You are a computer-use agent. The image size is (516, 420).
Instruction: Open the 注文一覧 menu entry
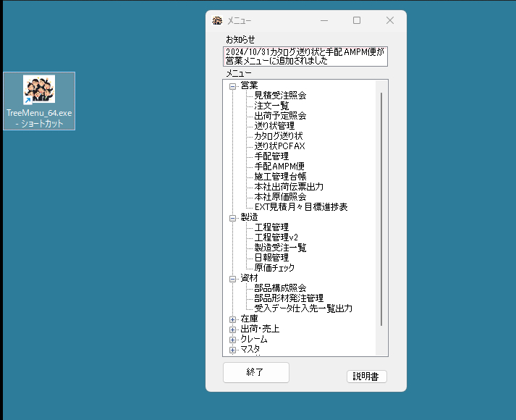271,106
